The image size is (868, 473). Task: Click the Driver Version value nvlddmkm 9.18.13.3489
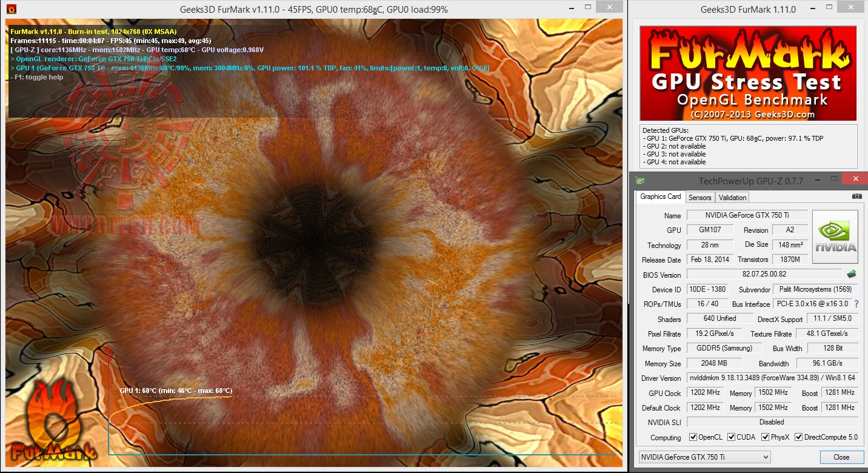(x=772, y=378)
